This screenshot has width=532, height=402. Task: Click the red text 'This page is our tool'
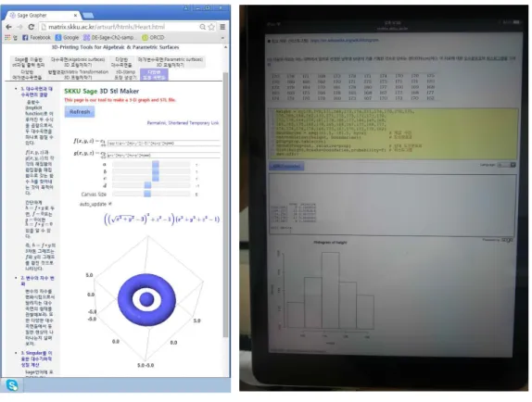point(120,100)
